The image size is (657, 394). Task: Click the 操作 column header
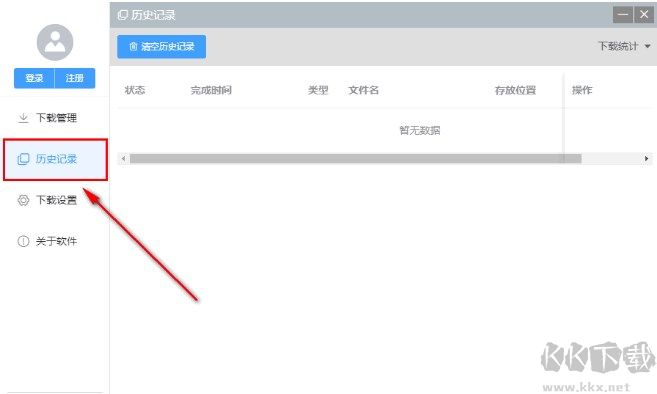click(x=582, y=90)
